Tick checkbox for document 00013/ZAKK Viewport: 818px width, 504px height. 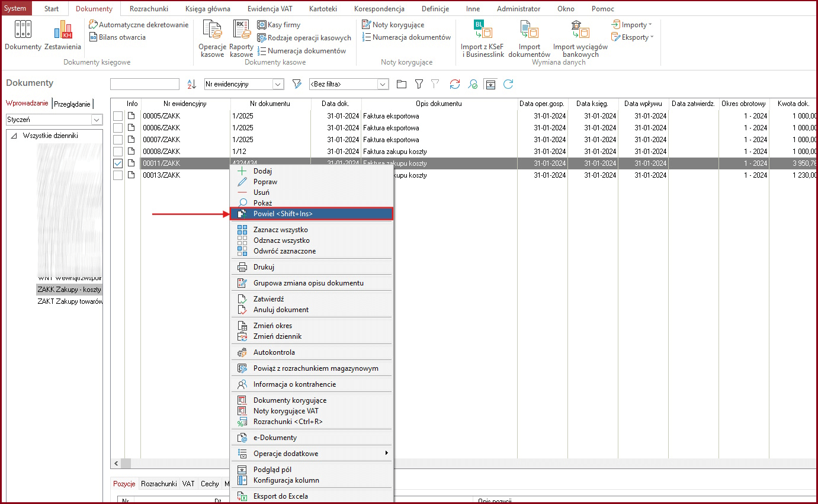[118, 175]
